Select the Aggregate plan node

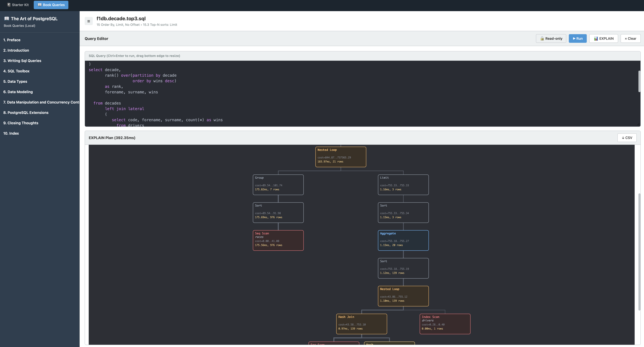403,240
